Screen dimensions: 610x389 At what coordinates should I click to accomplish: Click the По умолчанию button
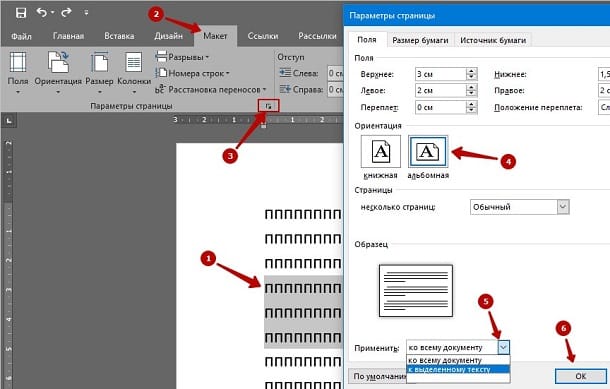(x=377, y=376)
